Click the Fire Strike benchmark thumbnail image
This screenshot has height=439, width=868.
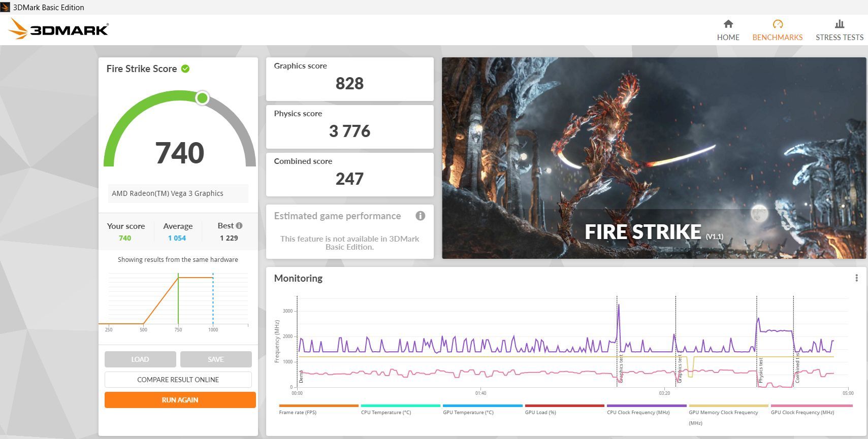coord(654,158)
